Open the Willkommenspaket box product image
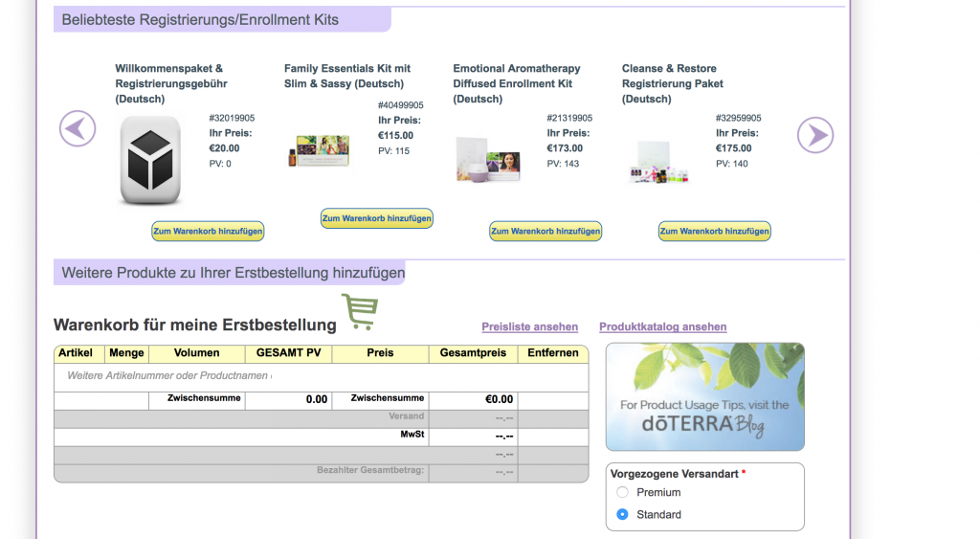Screen dimensions: 980x539 (150, 160)
